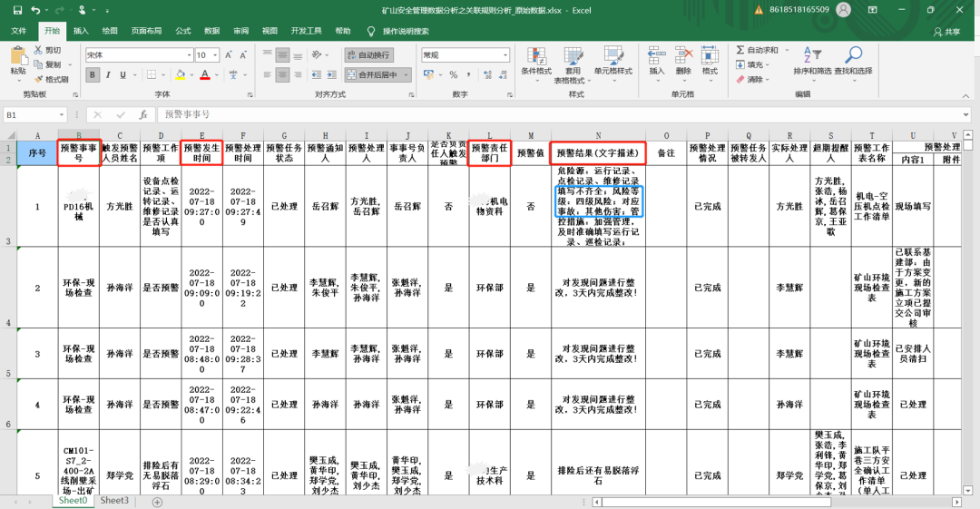The height and width of the screenshot is (509, 980).
Task: Toggle Middle Align vertical alignment
Action: click(x=282, y=55)
